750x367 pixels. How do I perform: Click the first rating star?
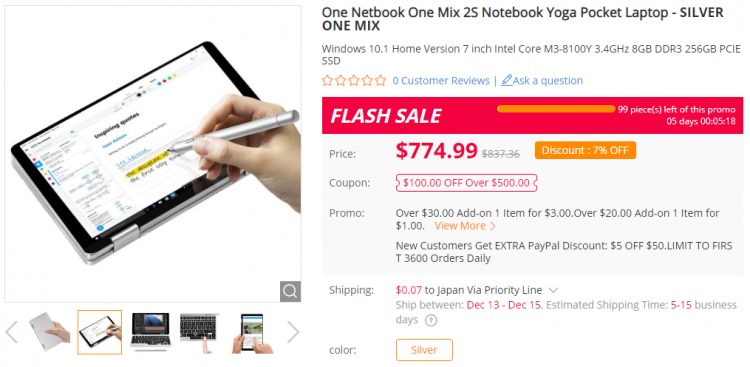point(327,80)
